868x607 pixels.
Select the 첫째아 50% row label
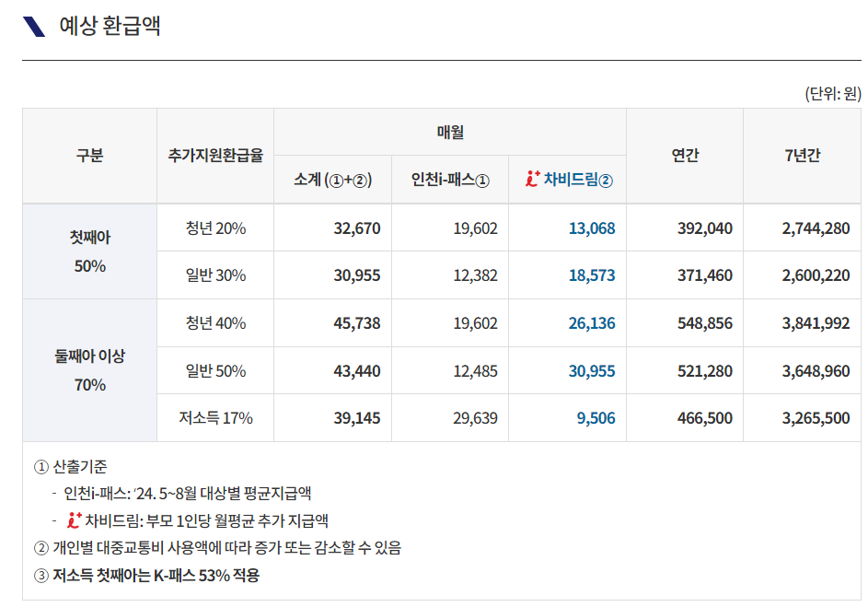[89, 251]
